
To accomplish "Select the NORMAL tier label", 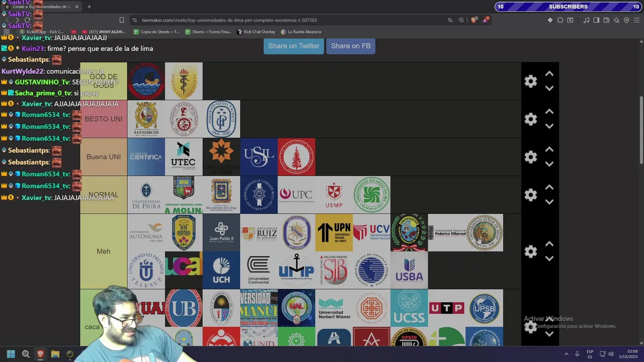I will (104, 195).
